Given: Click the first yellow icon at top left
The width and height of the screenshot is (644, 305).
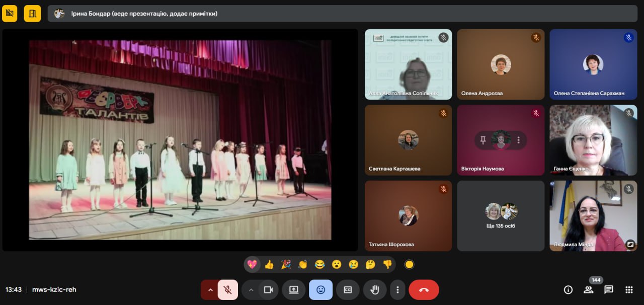Looking at the screenshot, I should pos(10,14).
